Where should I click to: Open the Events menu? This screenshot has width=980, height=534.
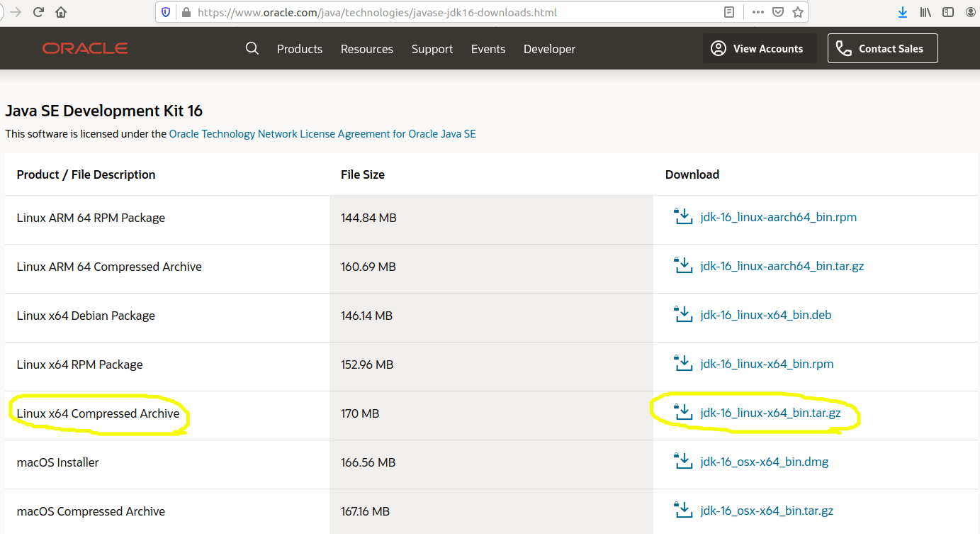tap(488, 49)
